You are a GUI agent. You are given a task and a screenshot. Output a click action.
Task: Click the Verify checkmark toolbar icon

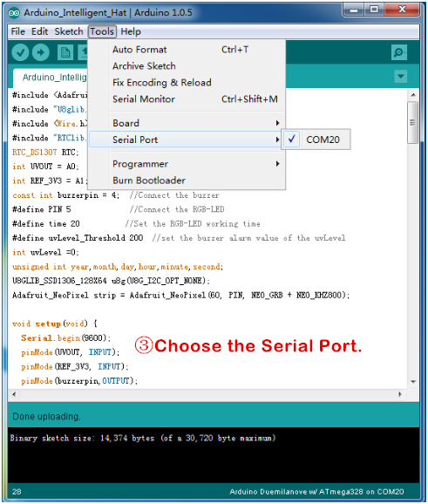[20, 52]
